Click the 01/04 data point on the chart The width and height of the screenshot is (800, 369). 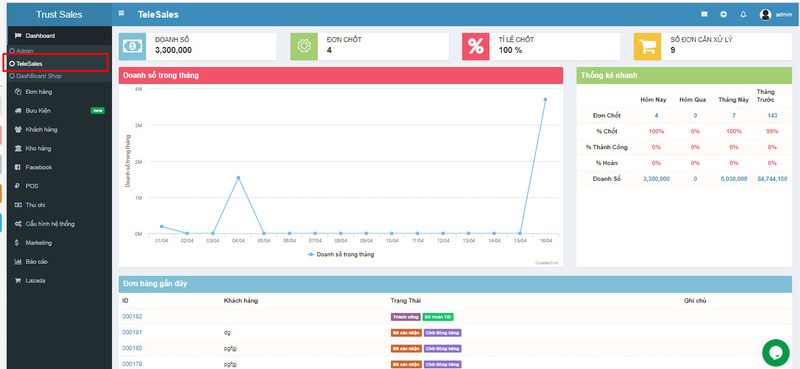pos(162,226)
